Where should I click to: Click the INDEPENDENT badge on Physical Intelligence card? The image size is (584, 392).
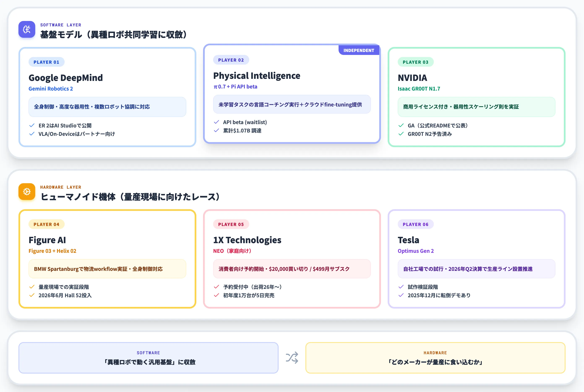click(x=359, y=50)
